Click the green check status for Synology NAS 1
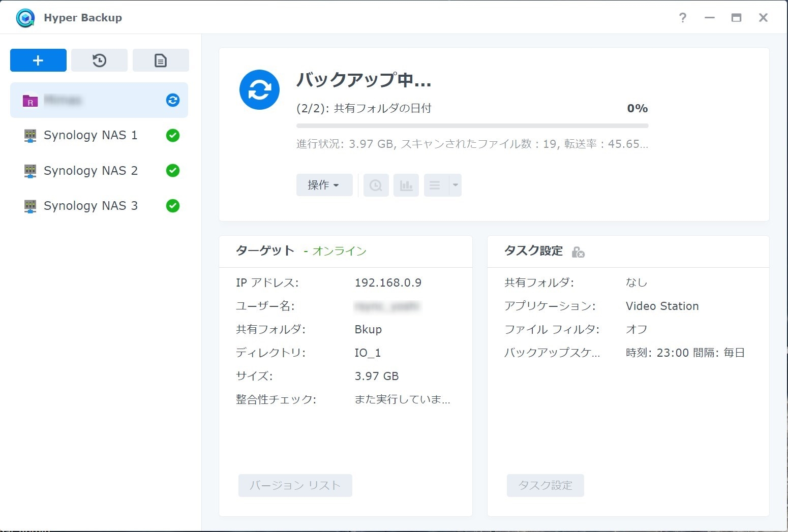Viewport: 788px width, 532px height. [x=173, y=136]
